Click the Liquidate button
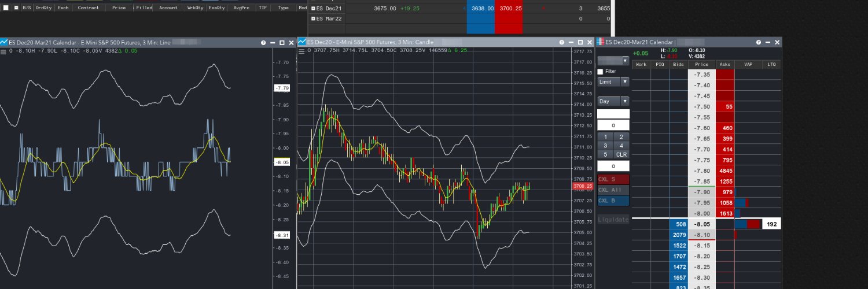Screen dimensions: 868x289 click(613, 220)
